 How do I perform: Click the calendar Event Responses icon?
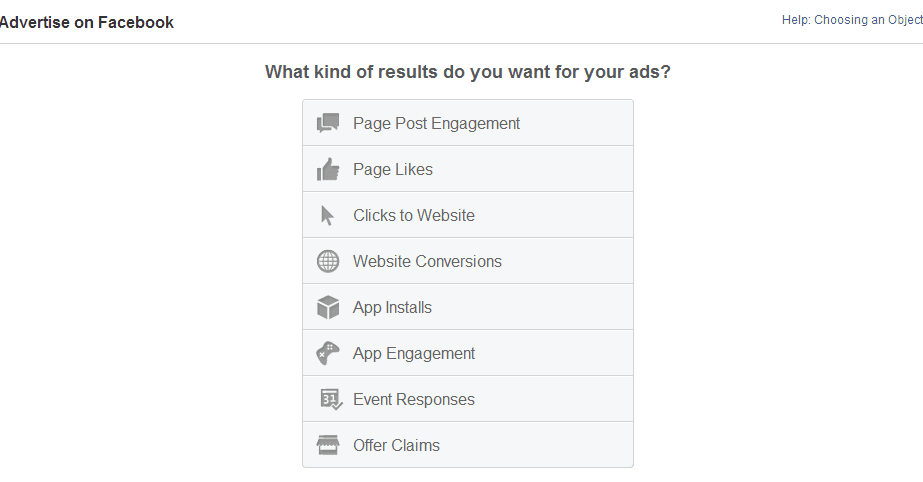331,399
